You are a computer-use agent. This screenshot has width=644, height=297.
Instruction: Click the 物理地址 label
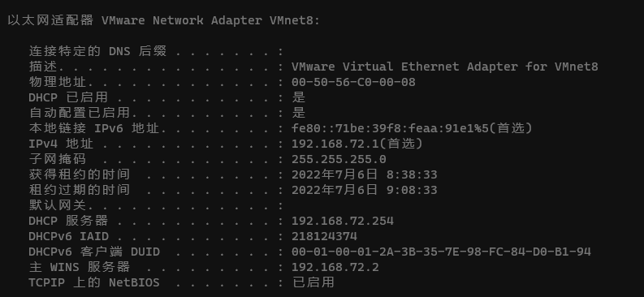(x=58, y=82)
